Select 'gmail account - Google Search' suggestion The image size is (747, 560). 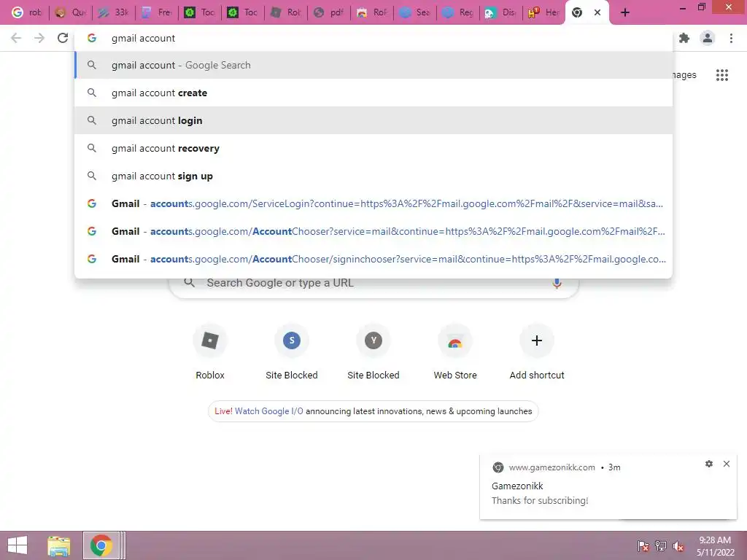[x=373, y=65]
